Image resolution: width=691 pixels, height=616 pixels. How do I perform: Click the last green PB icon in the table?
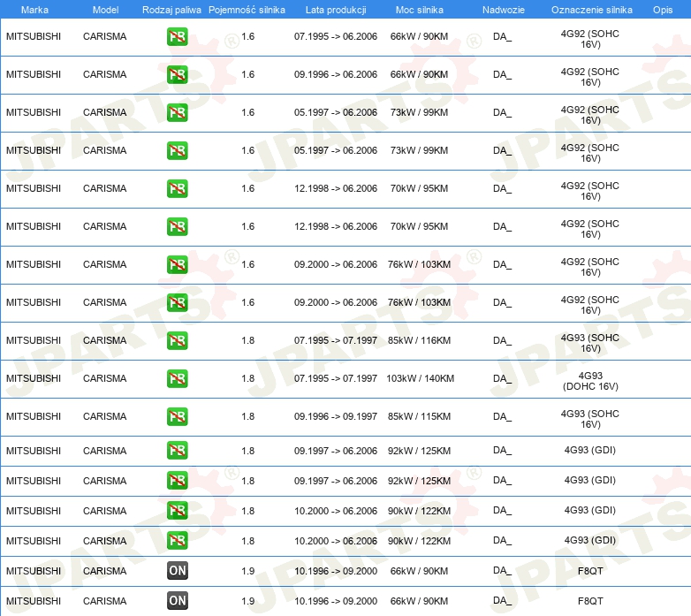point(177,541)
